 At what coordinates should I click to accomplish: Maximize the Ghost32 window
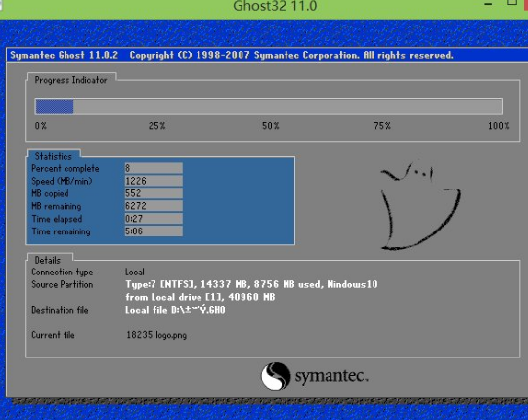pyautogui.click(x=511, y=3)
